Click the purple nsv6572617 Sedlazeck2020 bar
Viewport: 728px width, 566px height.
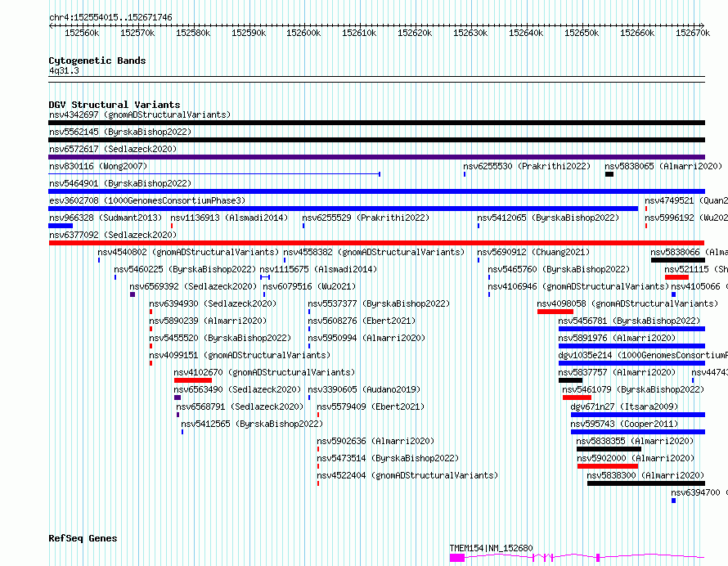click(x=376, y=157)
